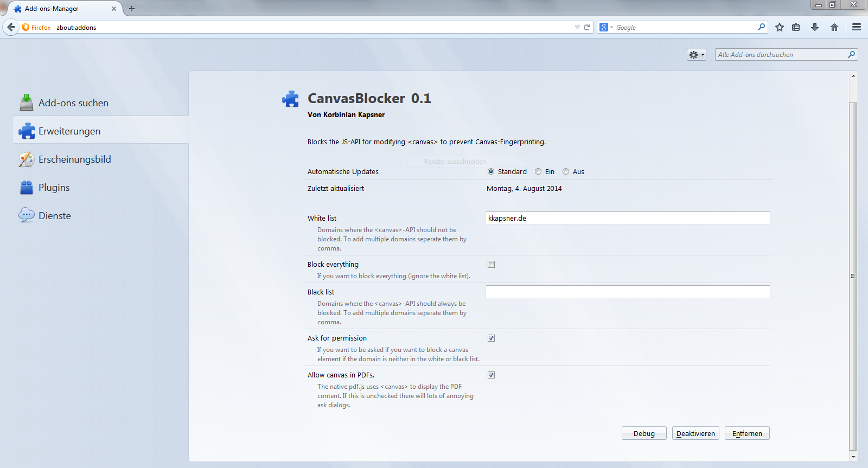
Task: Click the scrollbar up arrow
Action: tap(853, 76)
